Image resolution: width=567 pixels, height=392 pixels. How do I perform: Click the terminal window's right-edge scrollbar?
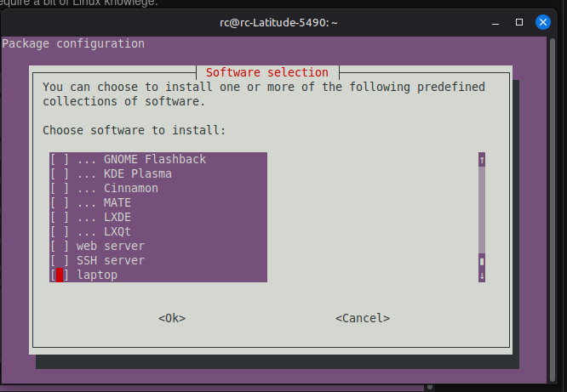(x=562, y=213)
